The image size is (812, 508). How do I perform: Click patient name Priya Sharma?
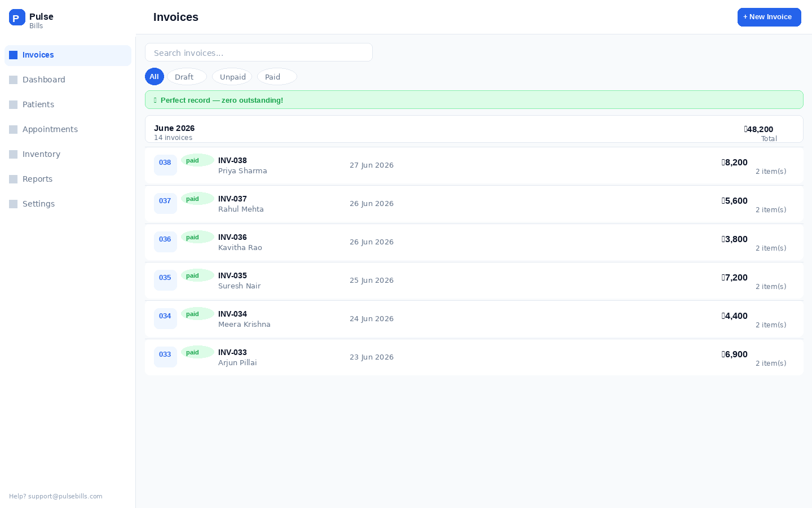coord(242,171)
